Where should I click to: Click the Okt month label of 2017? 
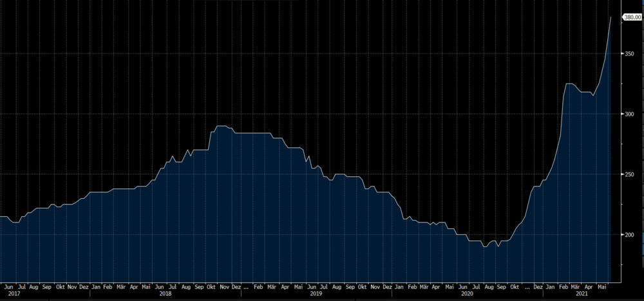pyautogui.click(x=60, y=287)
